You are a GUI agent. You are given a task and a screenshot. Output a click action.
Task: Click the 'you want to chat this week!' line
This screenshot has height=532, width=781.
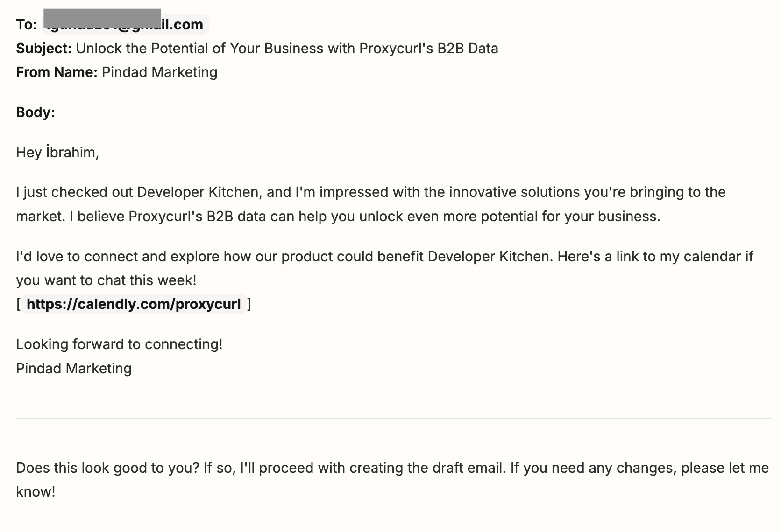tap(106, 280)
